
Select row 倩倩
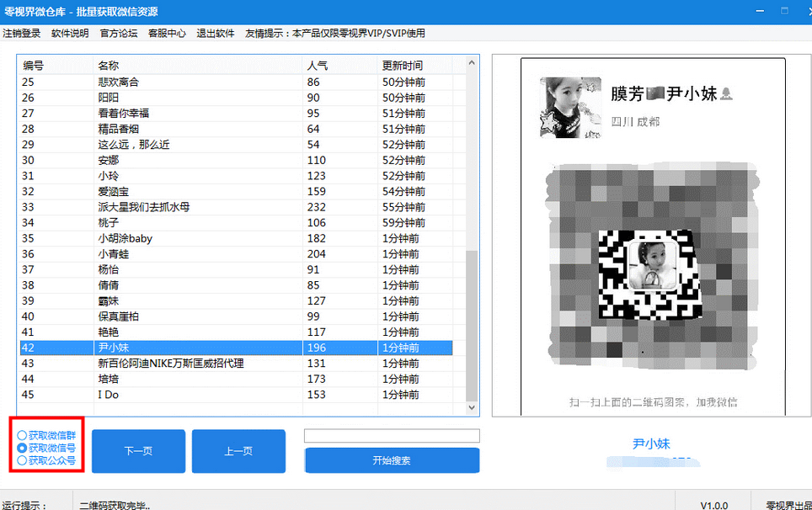pos(236,285)
